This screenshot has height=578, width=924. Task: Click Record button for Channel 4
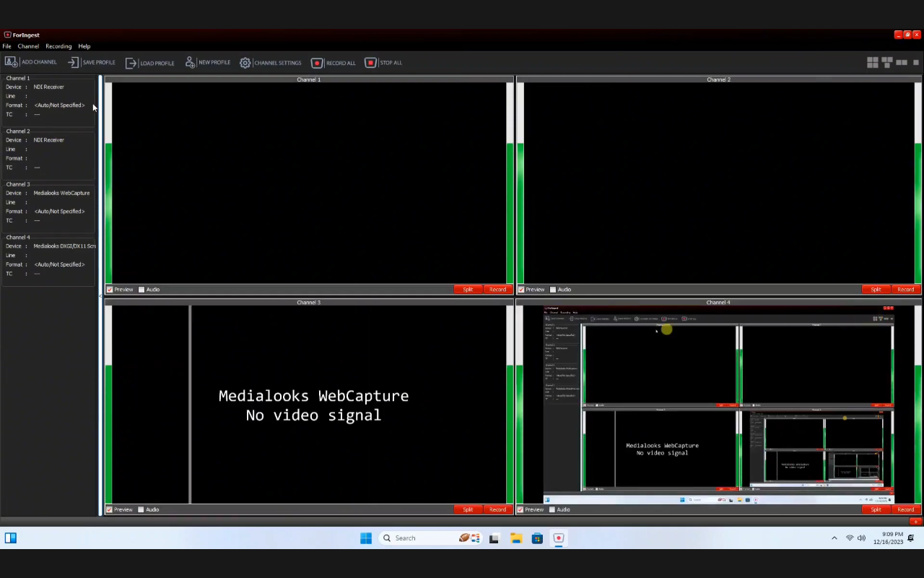click(905, 509)
